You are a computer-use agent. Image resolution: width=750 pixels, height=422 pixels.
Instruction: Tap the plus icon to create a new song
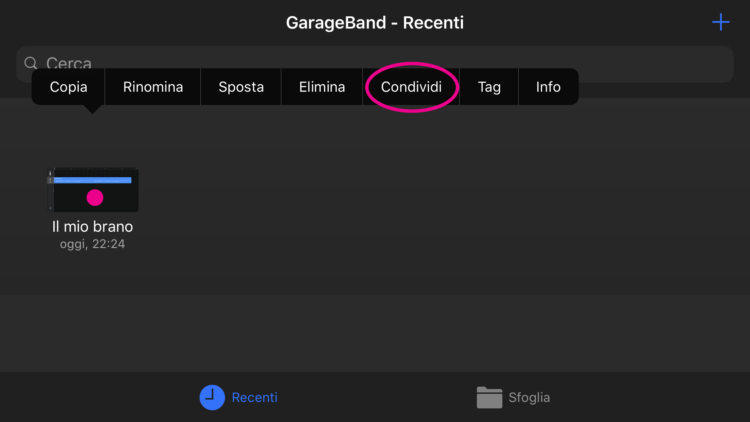point(720,22)
